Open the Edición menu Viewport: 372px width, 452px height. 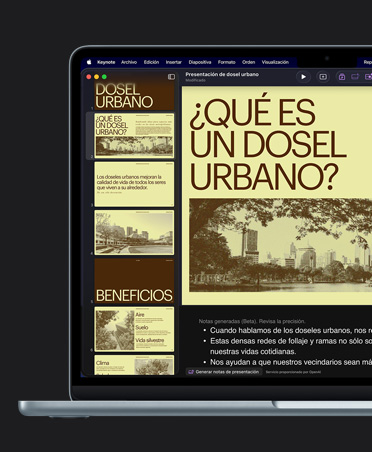[x=151, y=62]
